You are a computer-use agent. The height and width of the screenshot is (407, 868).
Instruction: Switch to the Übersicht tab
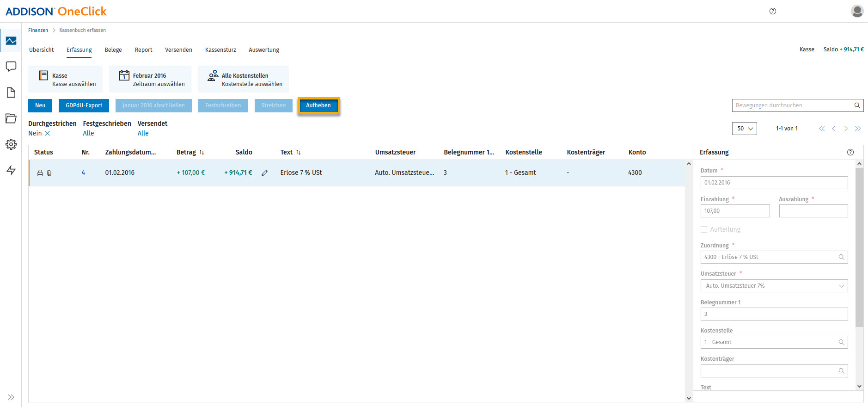pos(42,50)
